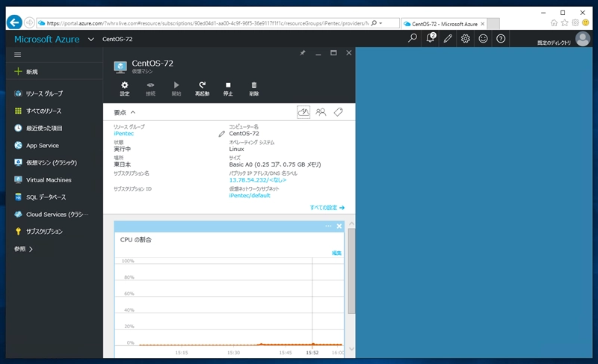Click the 実行中 status text
598x364 pixels.
(122, 149)
